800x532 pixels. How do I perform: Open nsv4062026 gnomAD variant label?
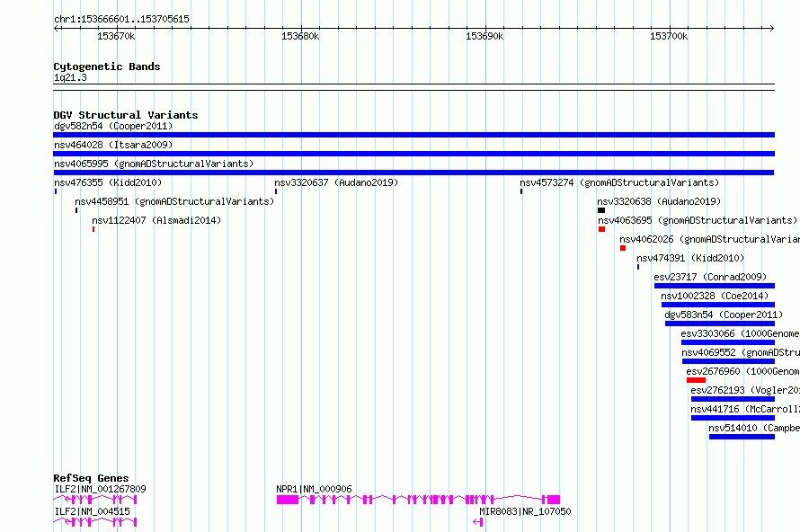(710, 239)
